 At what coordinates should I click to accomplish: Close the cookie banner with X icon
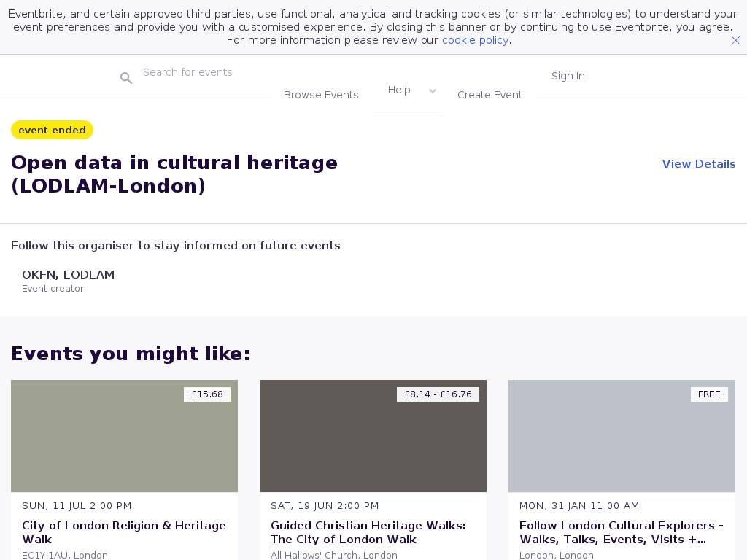point(735,41)
